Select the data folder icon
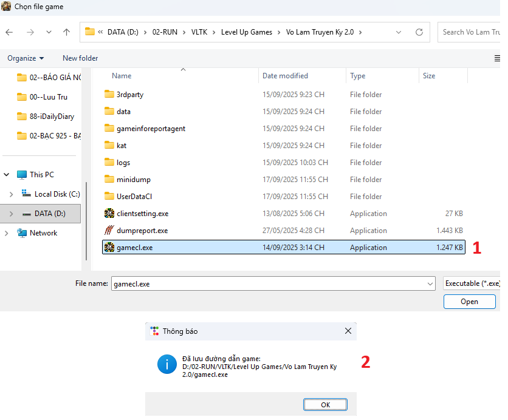This screenshot has height=420, width=508. pyautogui.click(x=109, y=111)
